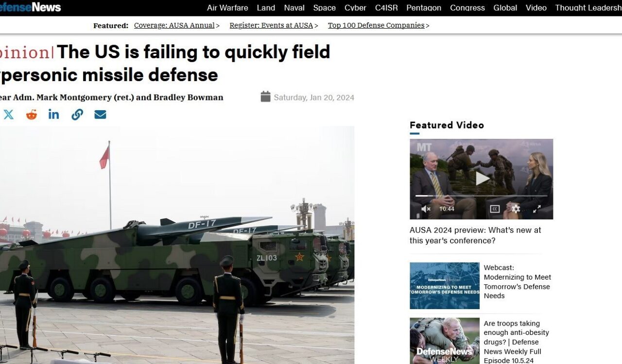622x364 pixels.
Task: Open the Modernizing webcast thumbnail
Action: click(x=445, y=286)
